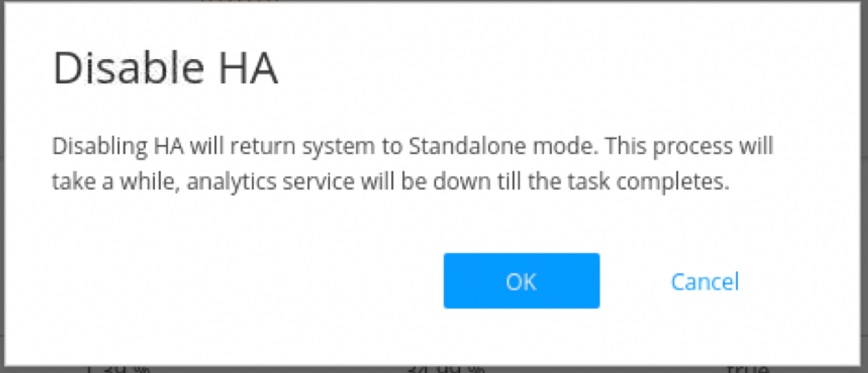Cancel the Disable HA dialog

[x=704, y=281]
